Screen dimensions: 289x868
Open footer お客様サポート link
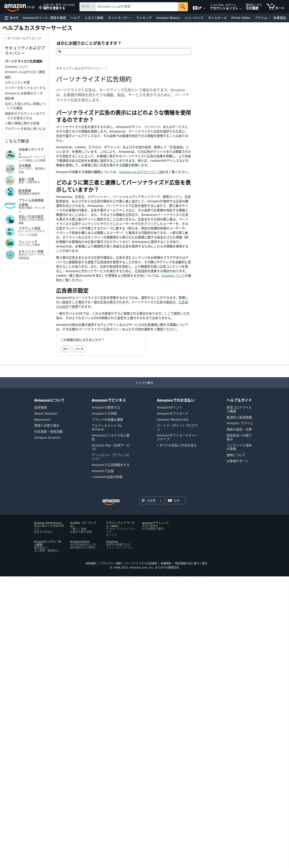point(237,461)
